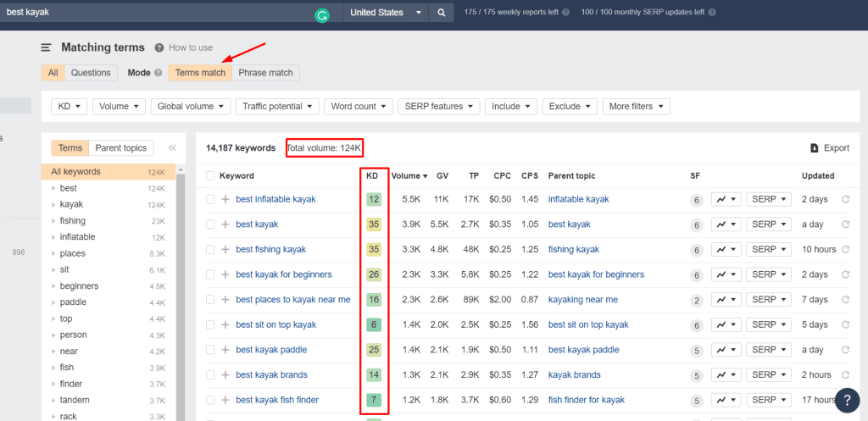Image resolution: width=868 pixels, height=421 pixels.
Task: Click info icon beside monthly SERP updates
Action: (x=712, y=12)
